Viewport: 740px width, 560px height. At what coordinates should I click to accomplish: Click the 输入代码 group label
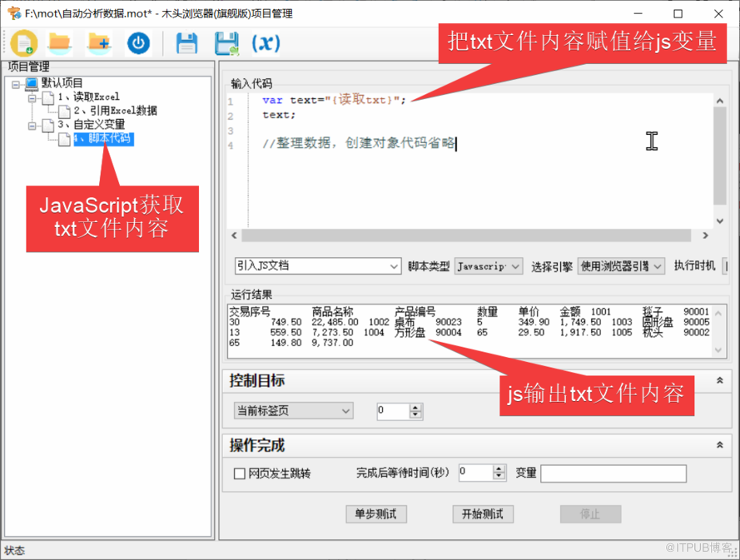(x=251, y=84)
